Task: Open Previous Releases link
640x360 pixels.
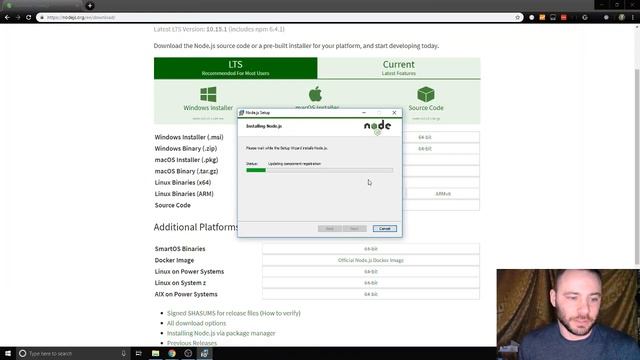Action: click(x=192, y=343)
